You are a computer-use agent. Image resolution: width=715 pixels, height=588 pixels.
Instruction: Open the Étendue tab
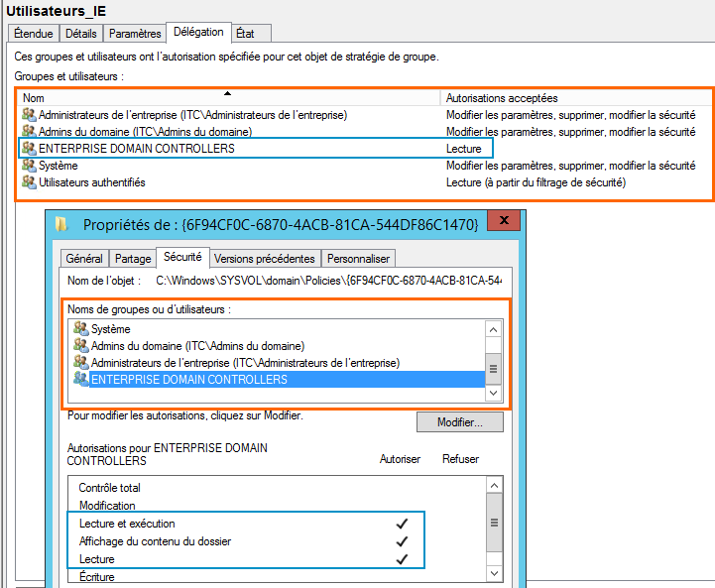point(34,34)
